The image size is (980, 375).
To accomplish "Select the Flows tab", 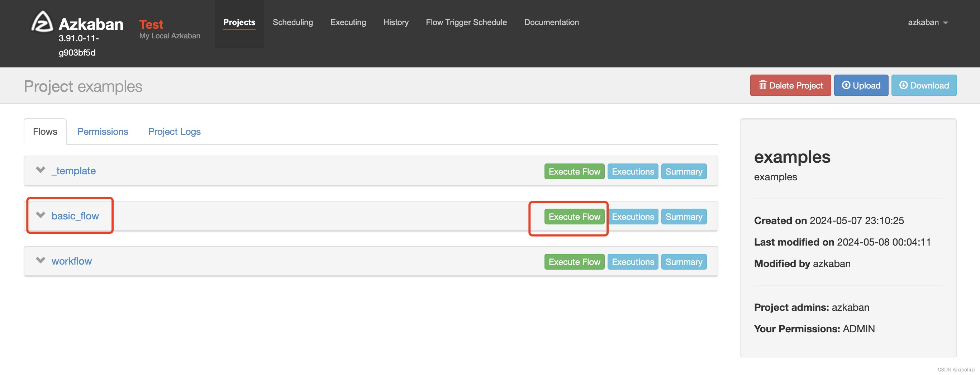I will (45, 132).
